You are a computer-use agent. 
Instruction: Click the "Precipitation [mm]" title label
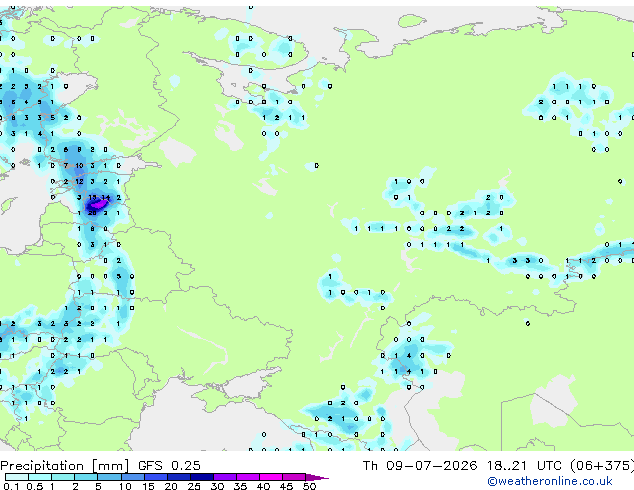click(65, 466)
